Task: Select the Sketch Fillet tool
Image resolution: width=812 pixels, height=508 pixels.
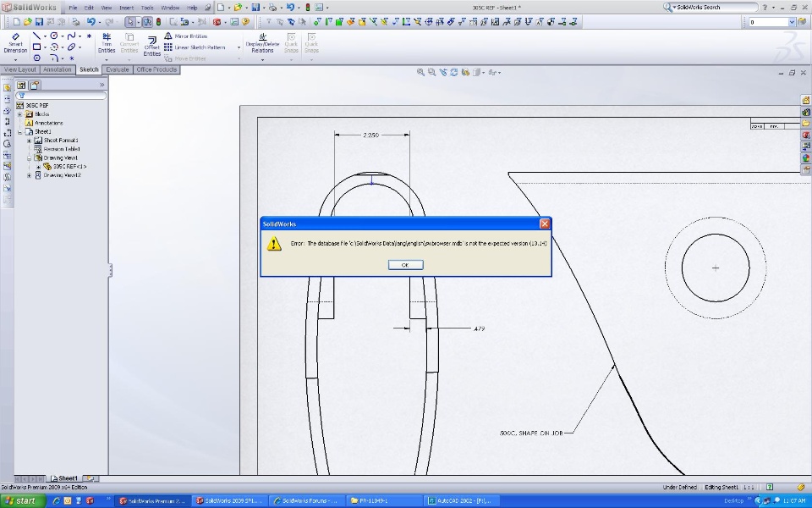Action: point(54,58)
